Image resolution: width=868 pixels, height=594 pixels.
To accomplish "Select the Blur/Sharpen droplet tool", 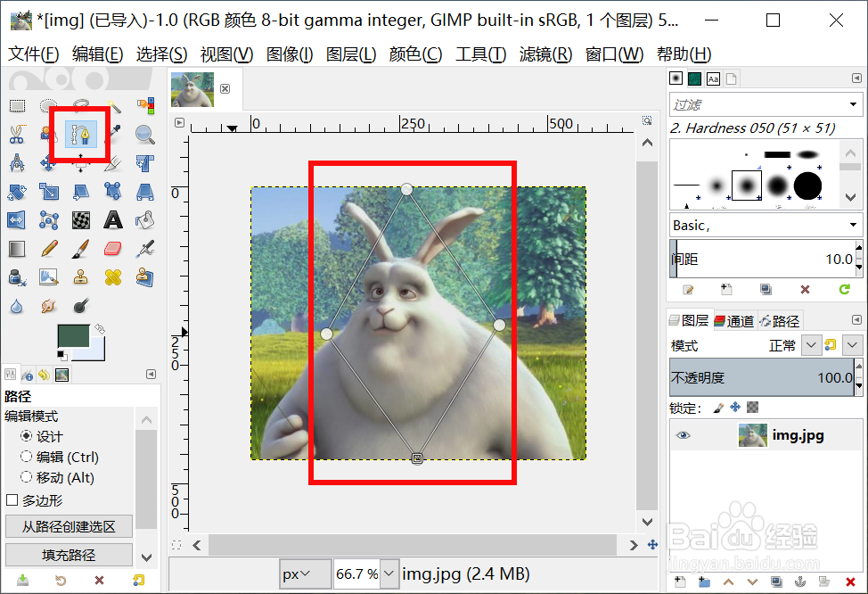I will pyautogui.click(x=17, y=306).
